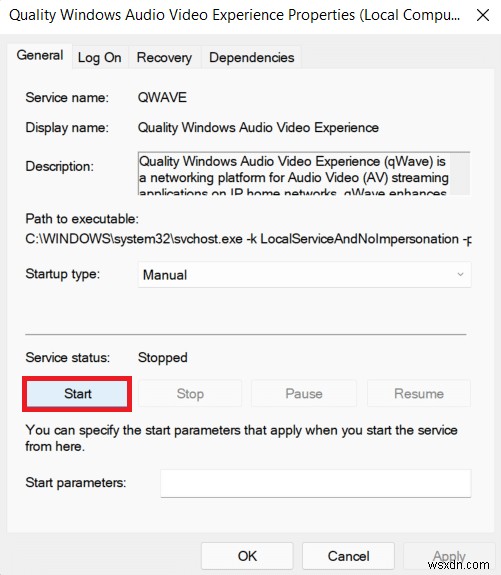Click the Pause service button
This screenshot has width=501, height=575.
(x=304, y=393)
